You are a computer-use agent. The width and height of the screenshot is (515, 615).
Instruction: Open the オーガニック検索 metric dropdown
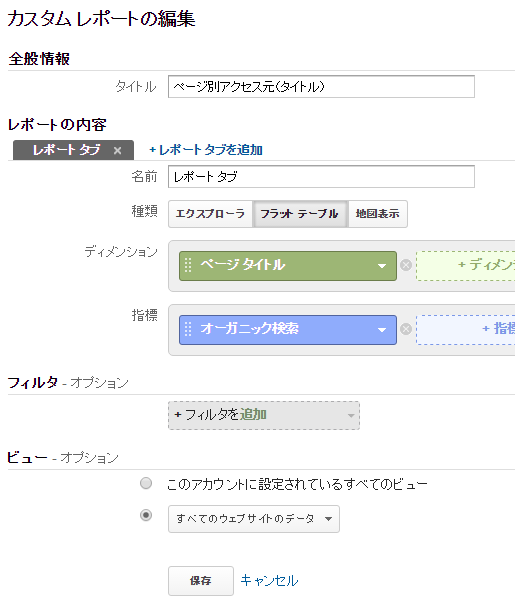click(382, 329)
